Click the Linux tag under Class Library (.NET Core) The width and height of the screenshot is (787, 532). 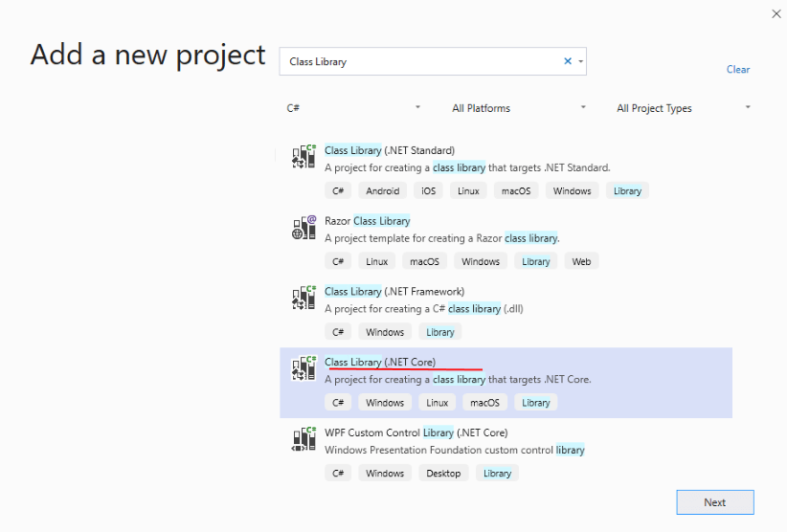coord(438,403)
